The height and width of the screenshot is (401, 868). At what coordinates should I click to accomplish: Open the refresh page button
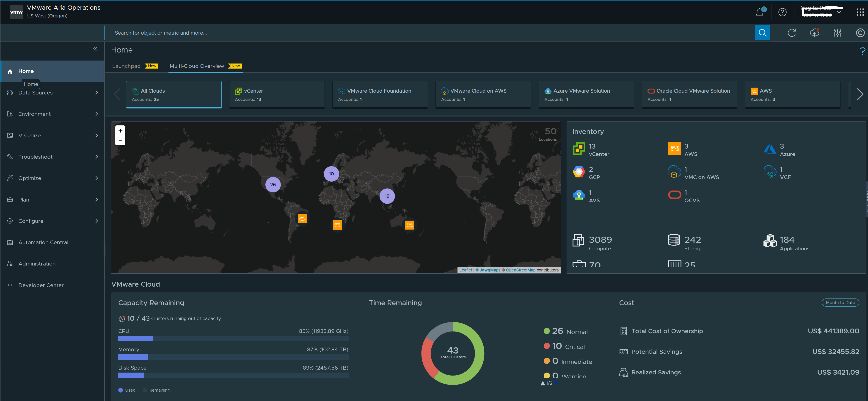pos(792,33)
